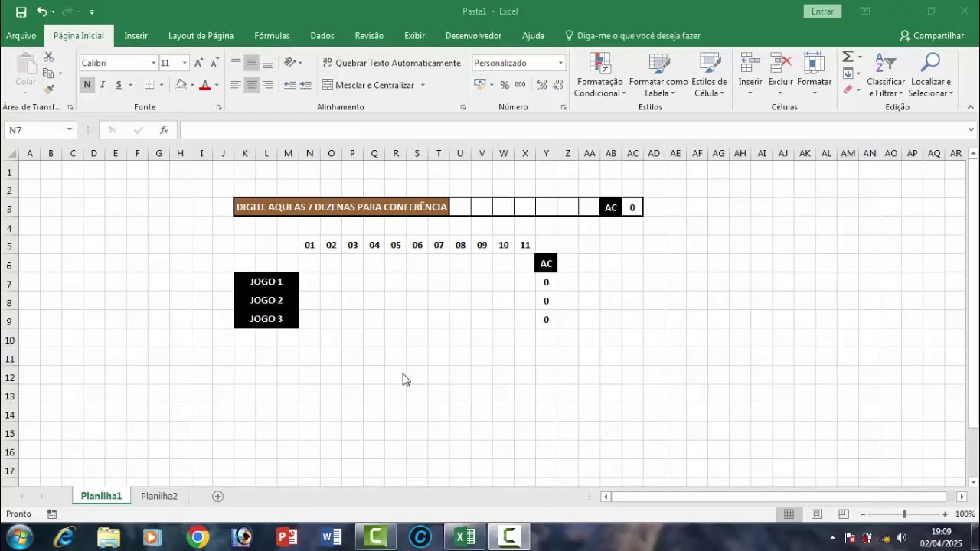Click the Entrar sign-in button
The height and width of the screenshot is (551, 980).
tap(823, 11)
